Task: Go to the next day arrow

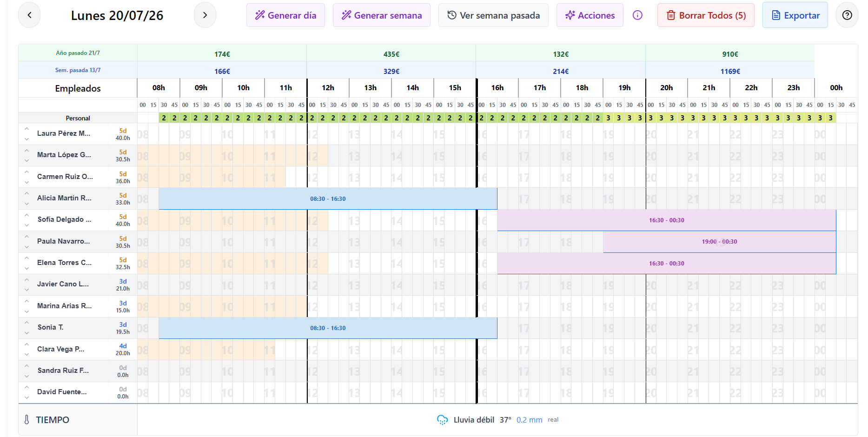Action: [x=205, y=15]
